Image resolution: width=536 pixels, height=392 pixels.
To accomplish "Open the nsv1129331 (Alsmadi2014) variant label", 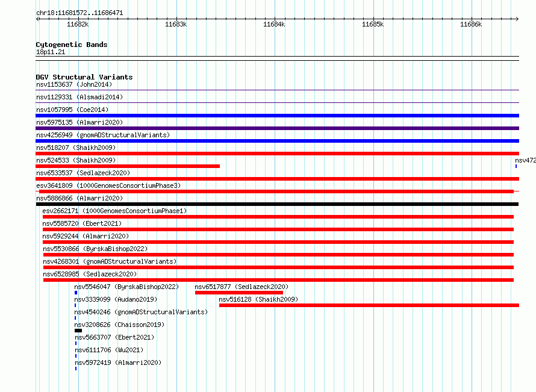I will click(x=79, y=97).
